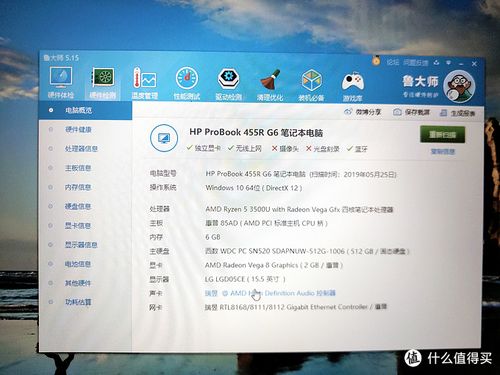Launch the 性能测试 speedometer icon
Viewport: 500px width, 375px height.
click(187, 84)
